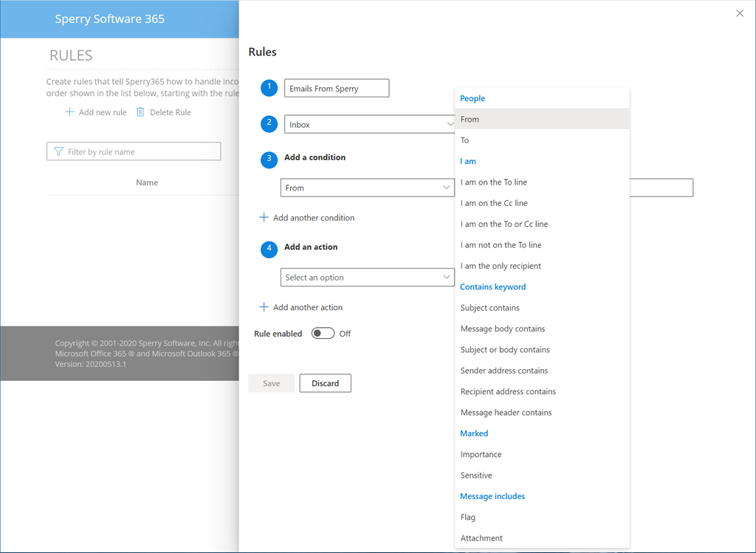Viewport: 756px width, 553px height.
Task: Select To in the condition list
Action: tap(542, 140)
